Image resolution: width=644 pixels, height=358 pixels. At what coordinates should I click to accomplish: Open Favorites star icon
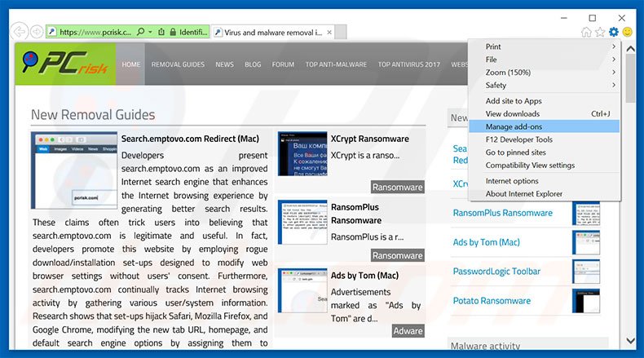coord(600,32)
